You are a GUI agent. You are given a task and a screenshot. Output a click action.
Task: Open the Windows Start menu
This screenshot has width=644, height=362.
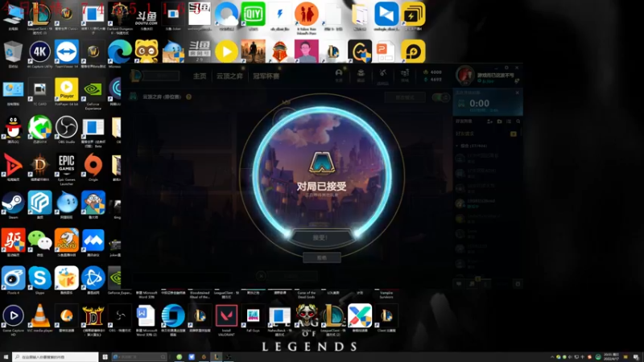click(x=6, y=357)
